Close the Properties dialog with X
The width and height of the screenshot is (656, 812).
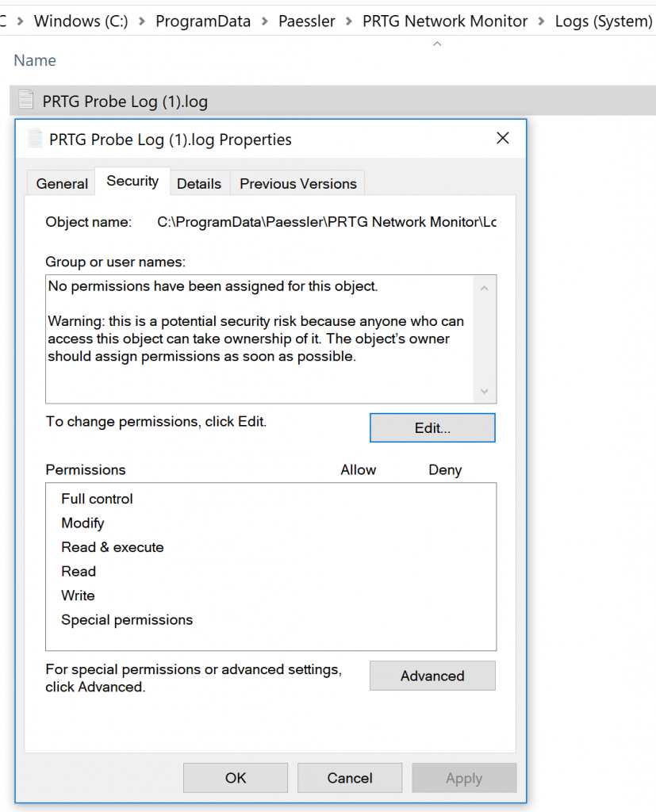coord(503,138)
